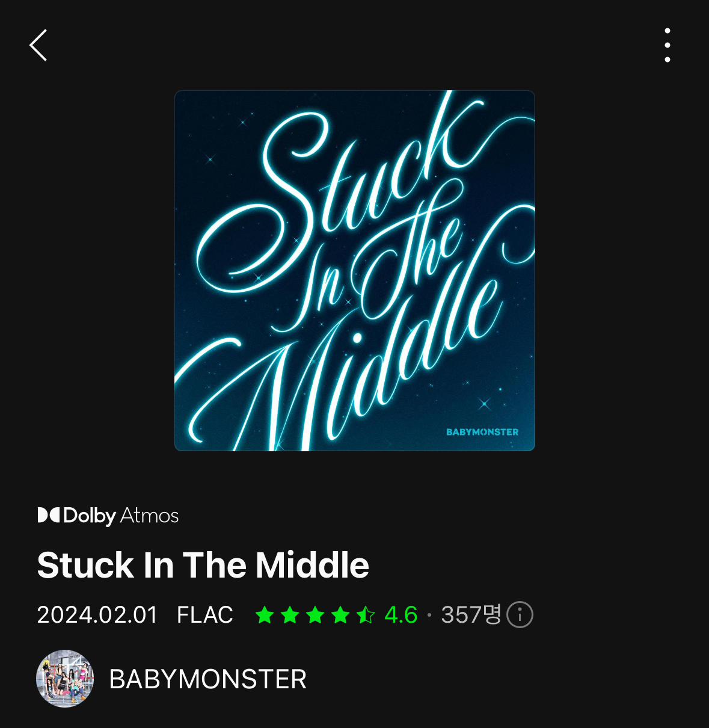Select the fourth green rating star

(340, 615)
